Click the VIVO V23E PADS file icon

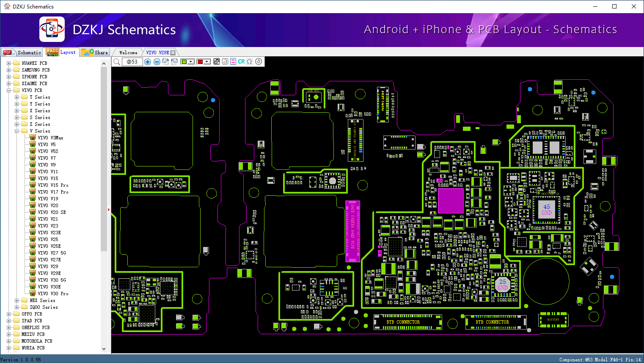pyautogui.click(x=33, y=232)
